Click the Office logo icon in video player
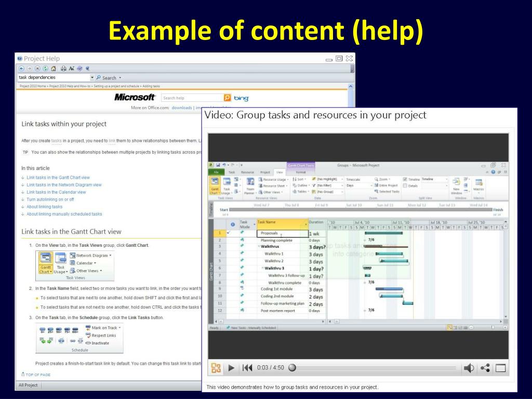The image size is (532, 399). pos(216,368)
